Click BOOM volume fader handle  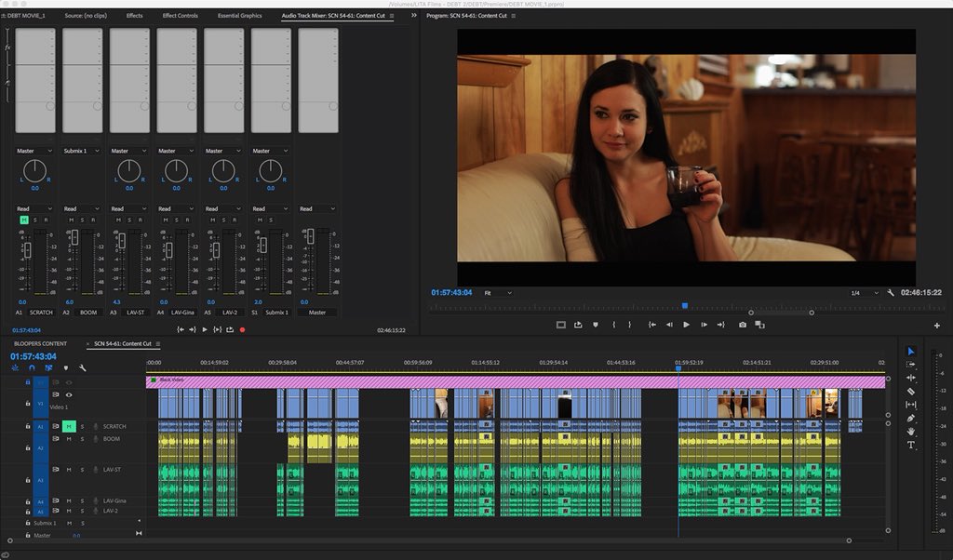tap(74, 237)
